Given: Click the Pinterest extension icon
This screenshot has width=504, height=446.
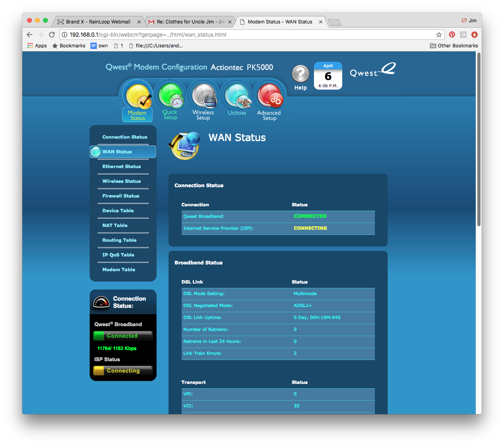Looking at the screenshot, I should pyautogui.click(x=452, y=35).
